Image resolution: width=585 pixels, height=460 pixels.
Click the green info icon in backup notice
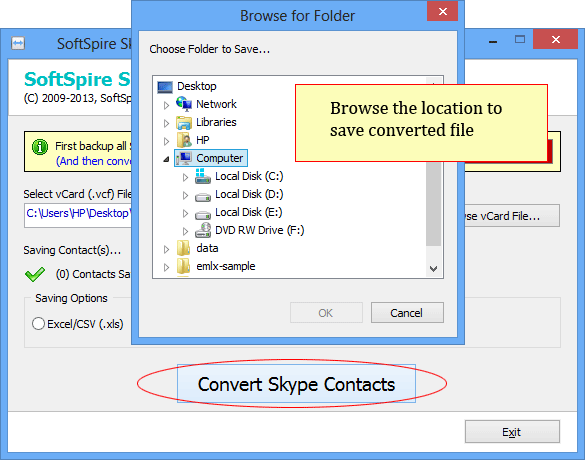pyautogui.click(x=40, y=147)
